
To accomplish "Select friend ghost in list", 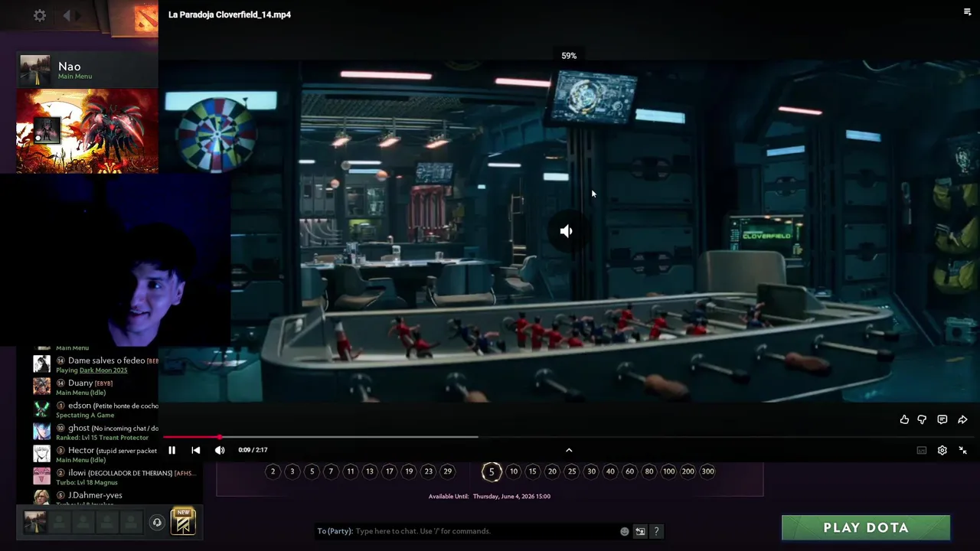I will click(95, 432).
